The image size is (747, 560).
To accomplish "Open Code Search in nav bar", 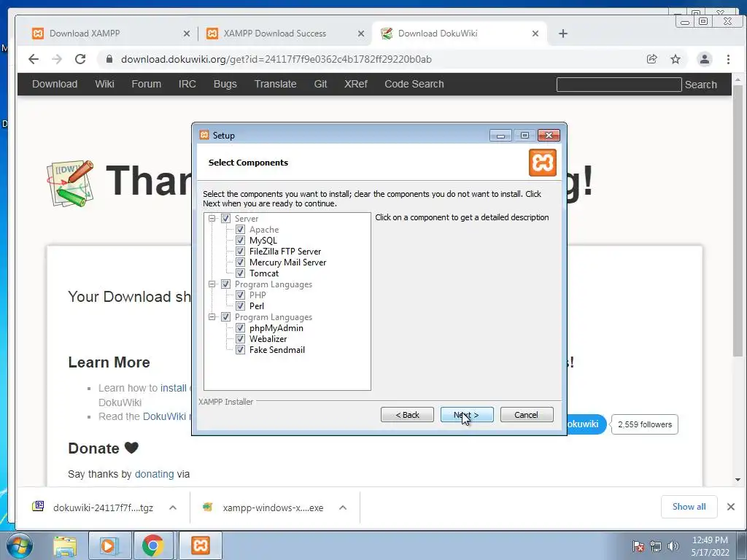I will tap(414, 84).
